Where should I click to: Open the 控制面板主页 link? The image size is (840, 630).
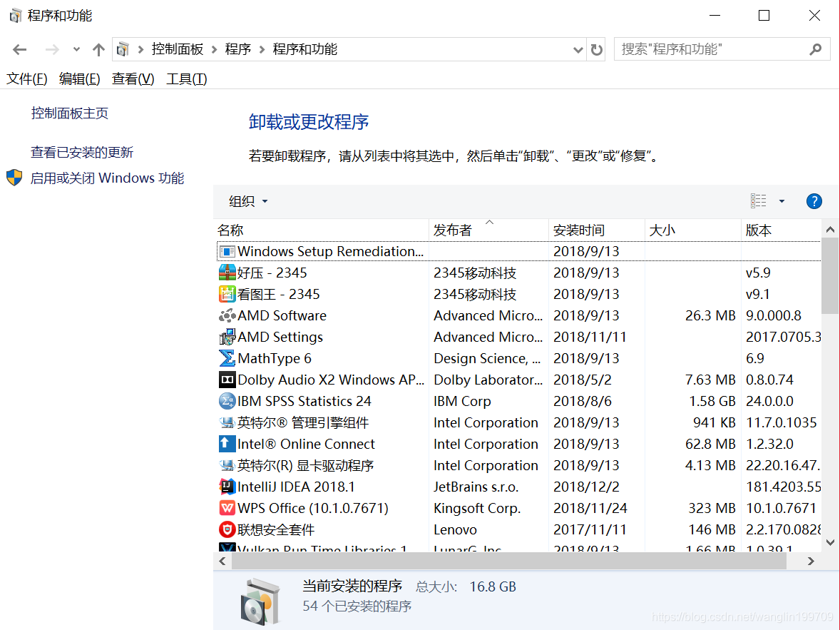pos(70,113)
